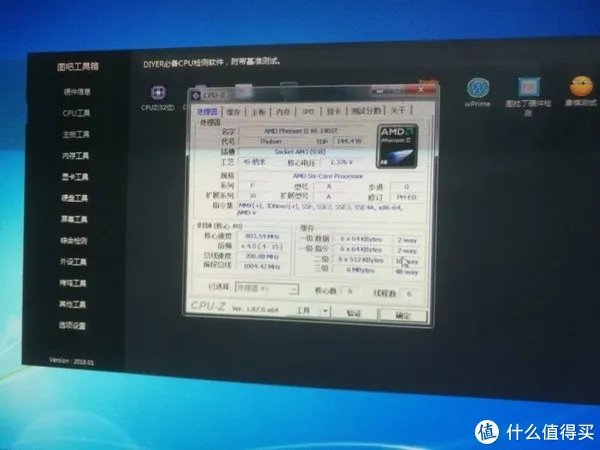Switch to the 关于 tab in CPU-Z

pos(398,110)
